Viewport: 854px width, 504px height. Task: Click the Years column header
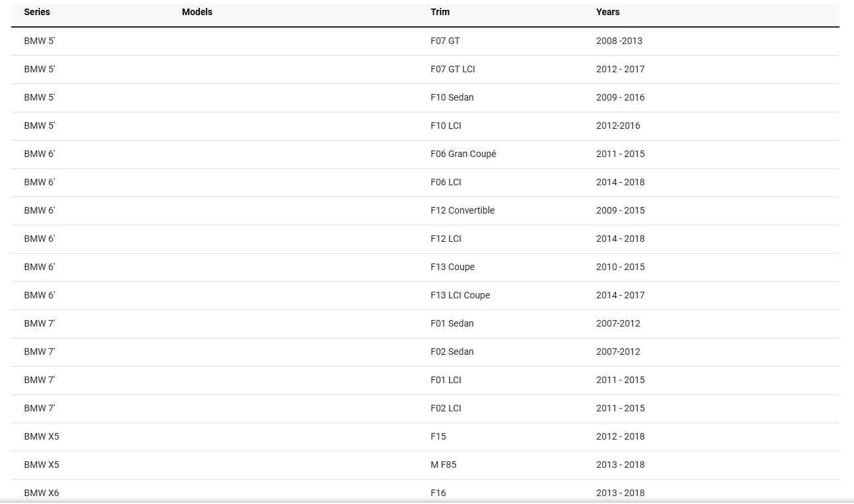tap(607, 12)
